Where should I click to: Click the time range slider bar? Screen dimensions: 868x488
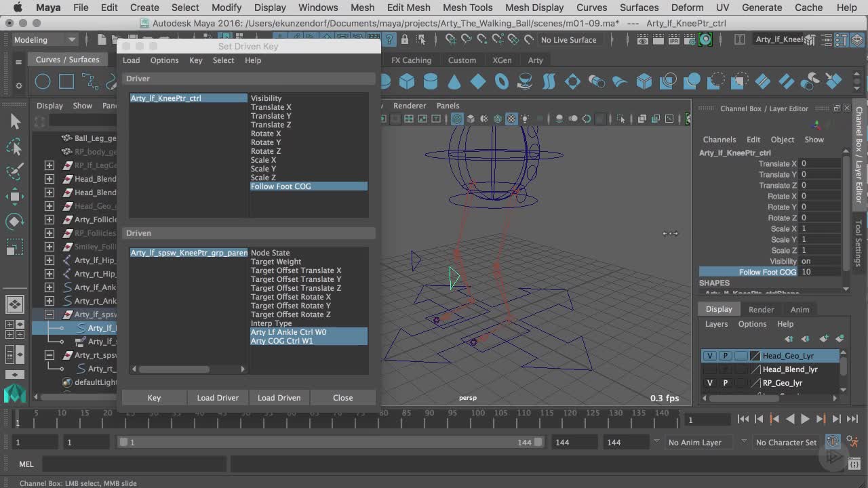(x=331, y=442)
